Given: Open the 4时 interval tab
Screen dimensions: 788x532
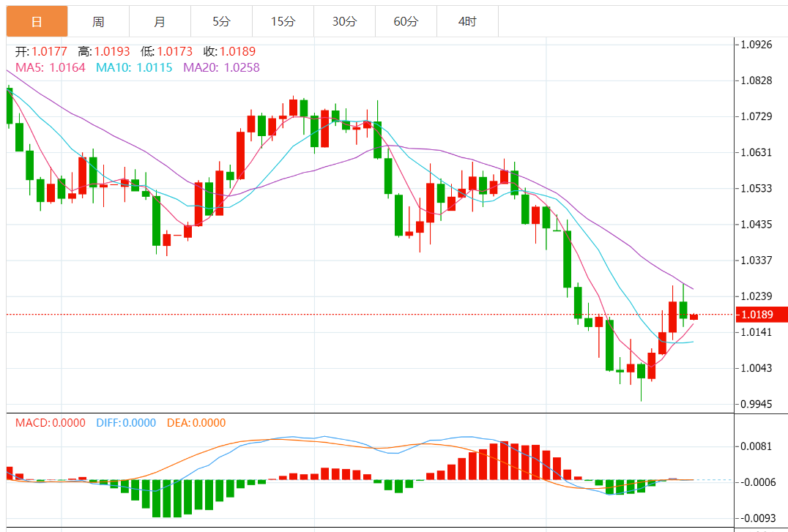Looking at the screenshot, I should pyautogui.click(x=467, y=21).
